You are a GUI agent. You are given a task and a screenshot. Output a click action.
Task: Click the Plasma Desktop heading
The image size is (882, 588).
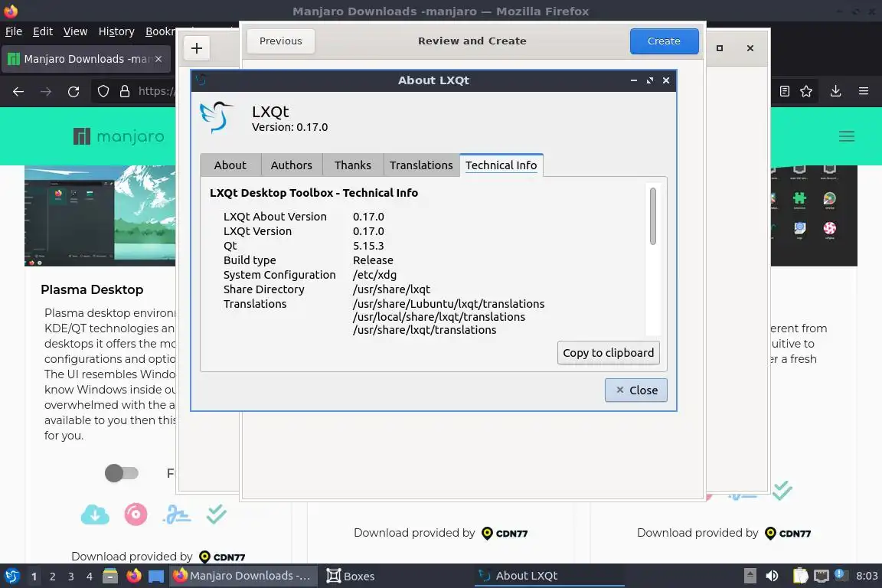(92, 289)
